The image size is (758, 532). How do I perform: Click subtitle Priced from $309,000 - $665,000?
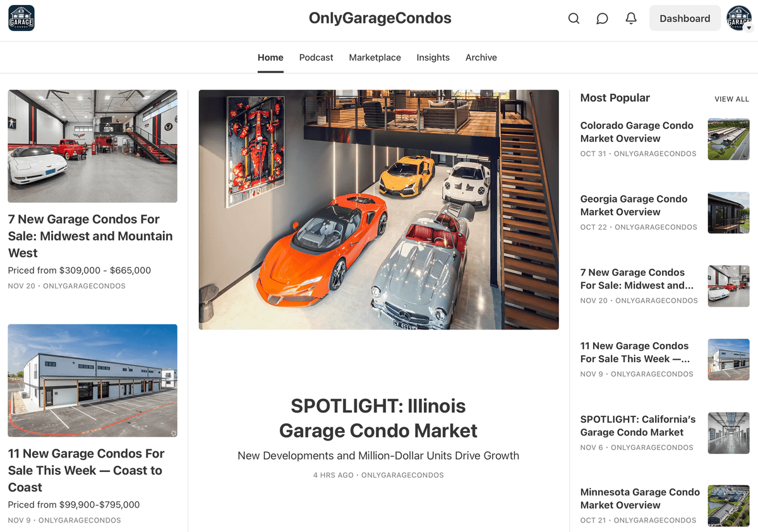(x=80, y=270)
